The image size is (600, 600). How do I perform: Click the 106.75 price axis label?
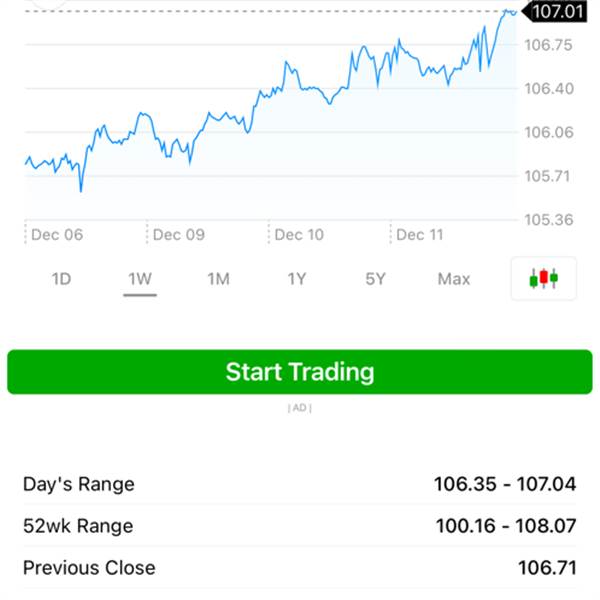click(x=548, y=46)
